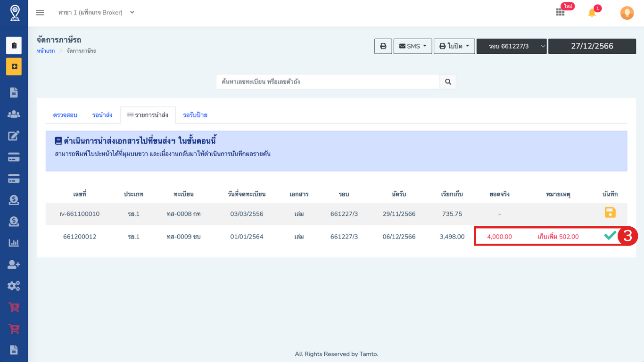The width and height of the screenshot is (644, 362).
Task: Open the clipboard list icon in the sidebar
Action: click(14, 46)
